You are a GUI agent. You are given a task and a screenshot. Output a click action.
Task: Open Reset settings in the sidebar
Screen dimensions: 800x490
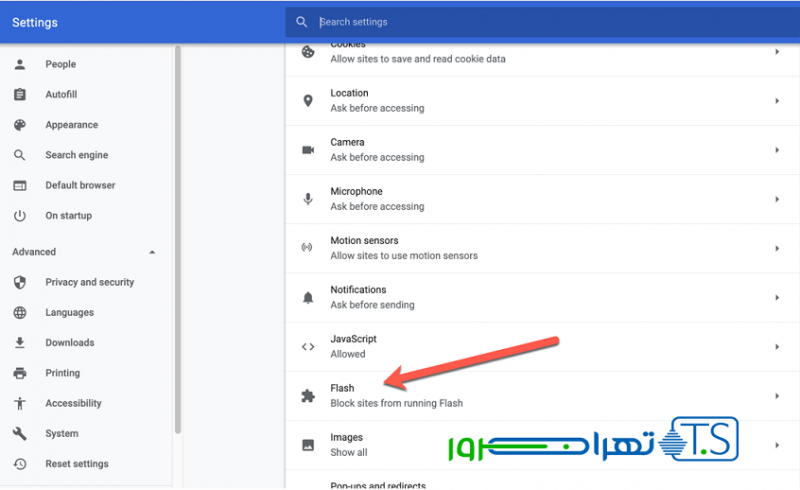tap(77, 464)
